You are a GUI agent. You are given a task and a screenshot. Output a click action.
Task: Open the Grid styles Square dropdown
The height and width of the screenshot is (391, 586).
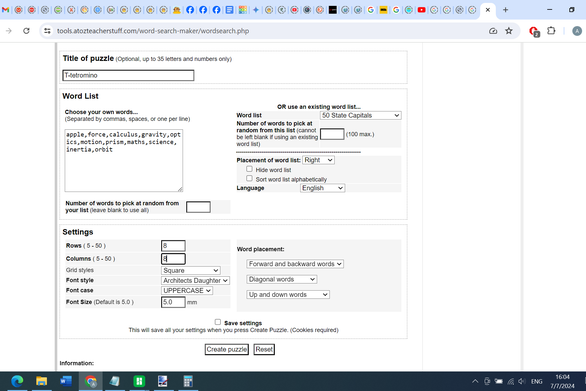click(191, 270)
